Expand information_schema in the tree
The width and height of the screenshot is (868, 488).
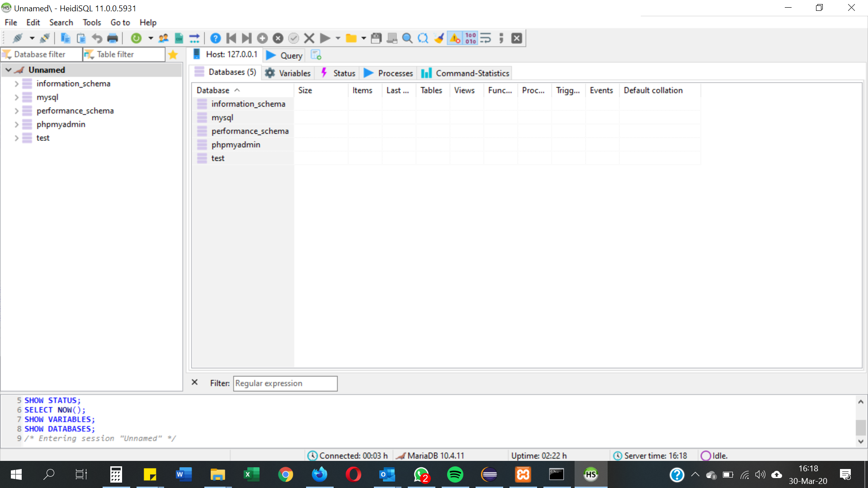tap(17, 84)
